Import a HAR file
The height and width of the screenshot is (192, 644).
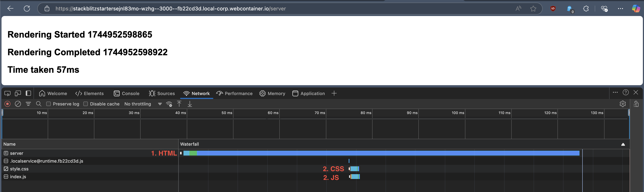tap(179, 104)
